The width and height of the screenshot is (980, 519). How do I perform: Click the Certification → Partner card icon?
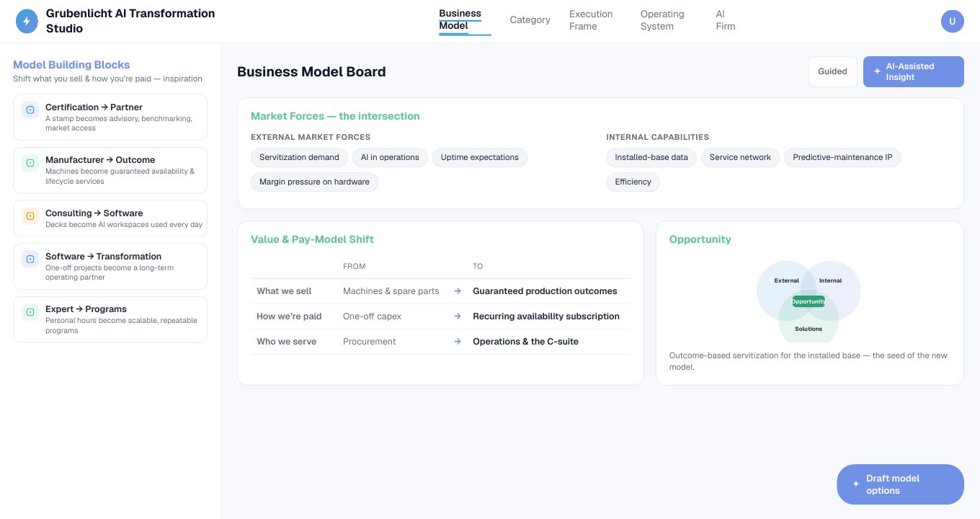pos(30,110)
